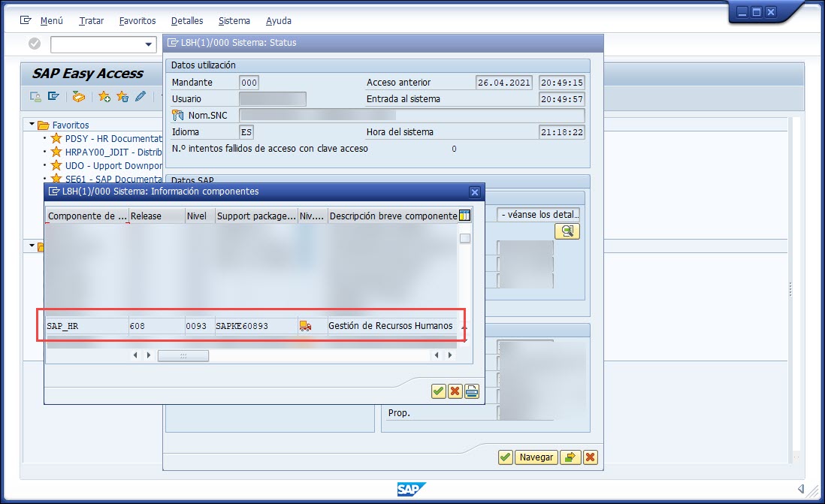Click the green checkmark in components dialog
This screenshot has width=825, height=504.
point(439,391)
